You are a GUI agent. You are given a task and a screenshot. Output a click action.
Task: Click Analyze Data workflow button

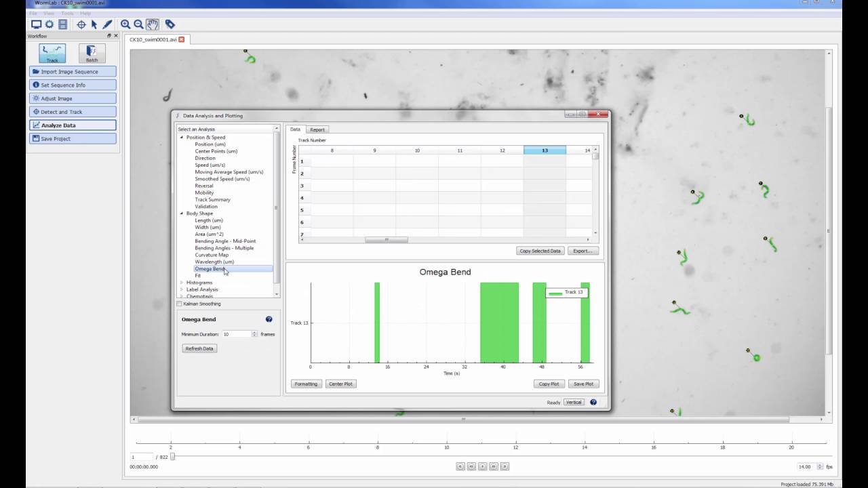coord(73,125)
